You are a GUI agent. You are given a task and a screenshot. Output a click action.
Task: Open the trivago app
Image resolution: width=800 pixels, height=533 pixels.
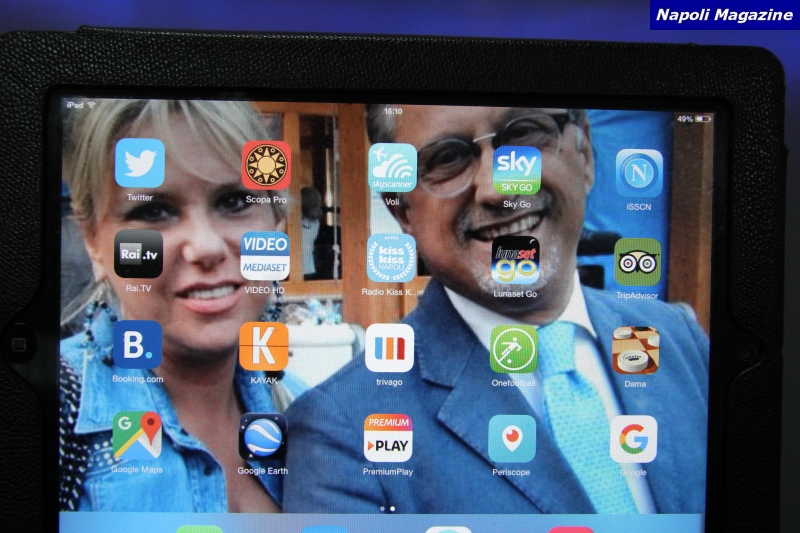coord(389,348)
